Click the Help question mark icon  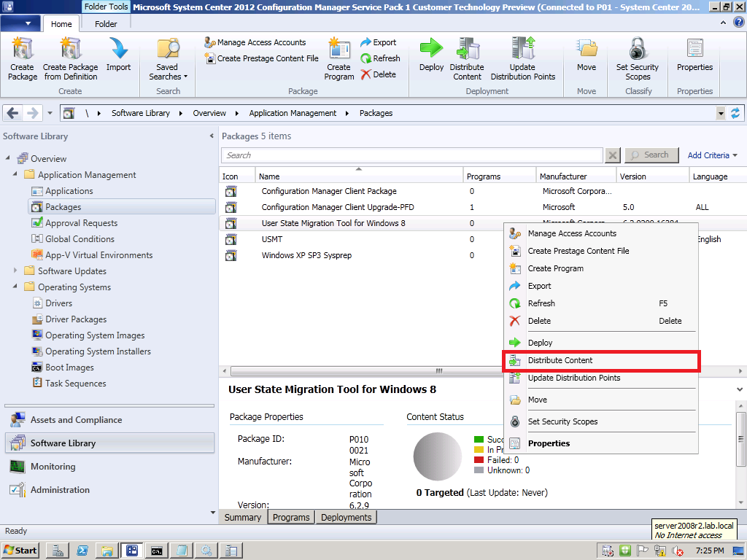[x=740, y=23]
